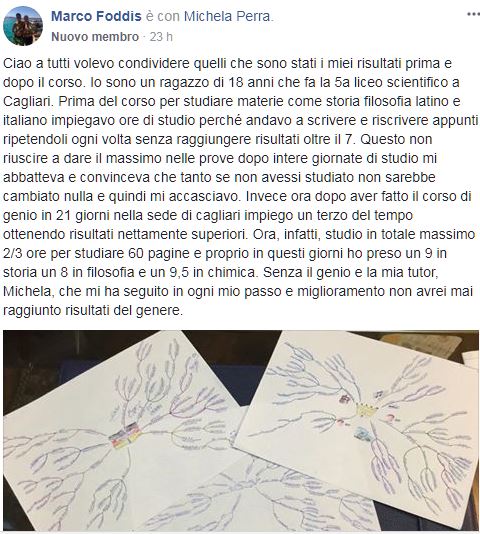This screenshot has width=480, height=534.
Task: Click the Marco Foddis name link
Action: [96, 16]
